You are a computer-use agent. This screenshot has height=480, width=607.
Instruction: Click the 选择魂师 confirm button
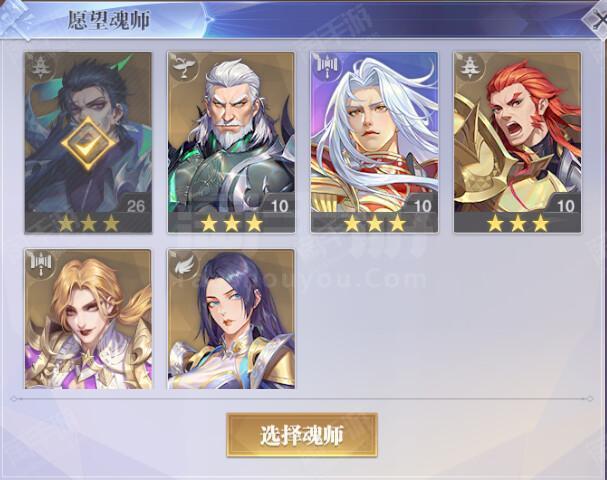(302, 435)
